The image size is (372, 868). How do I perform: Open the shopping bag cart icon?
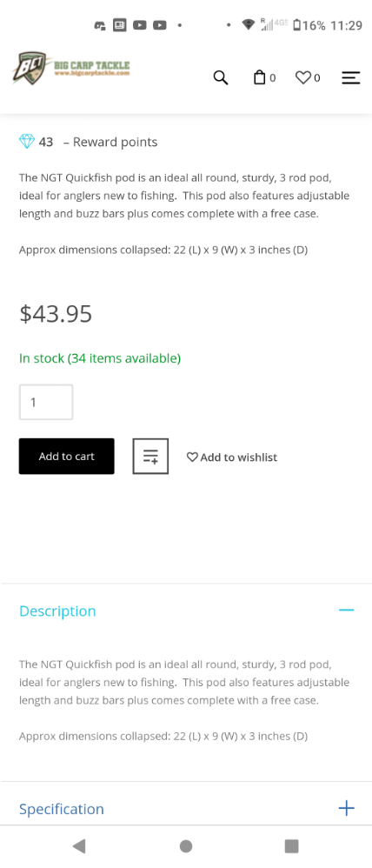pyautogui.click(x=259, y=77)
